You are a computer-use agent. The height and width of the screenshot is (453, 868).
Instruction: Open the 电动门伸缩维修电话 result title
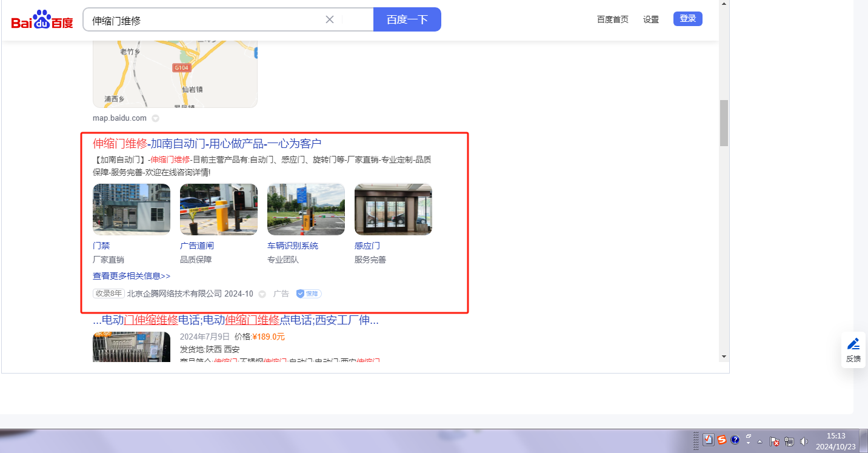tap(236, 320)
